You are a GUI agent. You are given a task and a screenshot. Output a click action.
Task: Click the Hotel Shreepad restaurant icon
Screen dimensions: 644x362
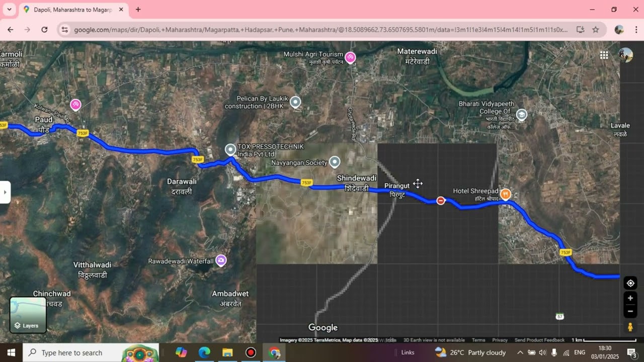point(506,194)
